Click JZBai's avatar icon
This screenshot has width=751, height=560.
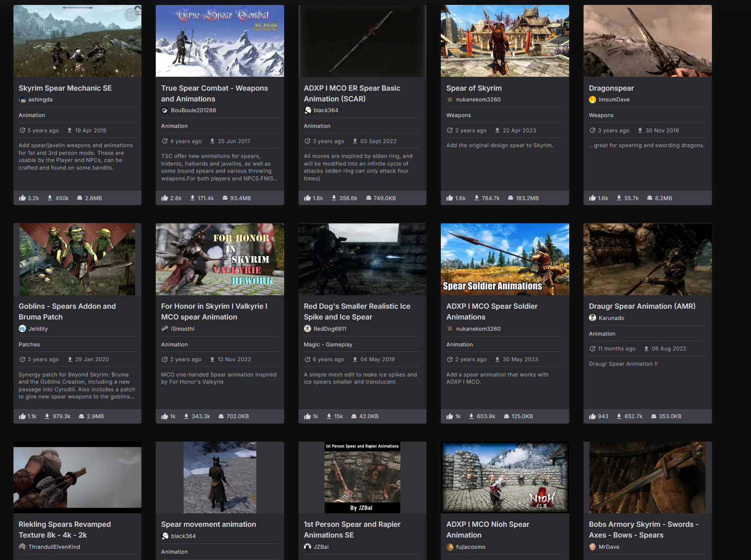click(307, 547)
